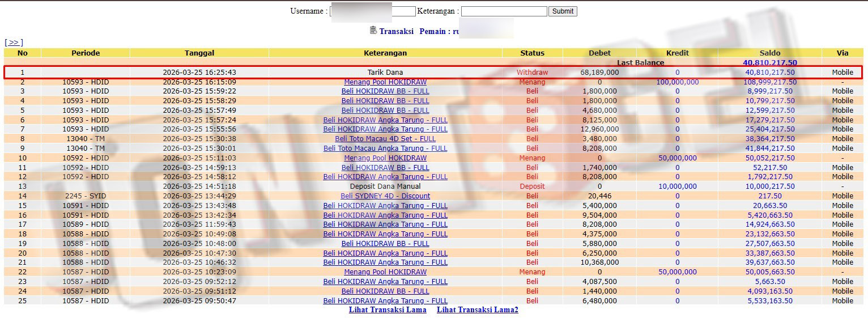This screenshot has height=318, width=868.
Task: Open HOKIDRAW Angka Tarung link at 10:46:32
Action: point(385,262)
